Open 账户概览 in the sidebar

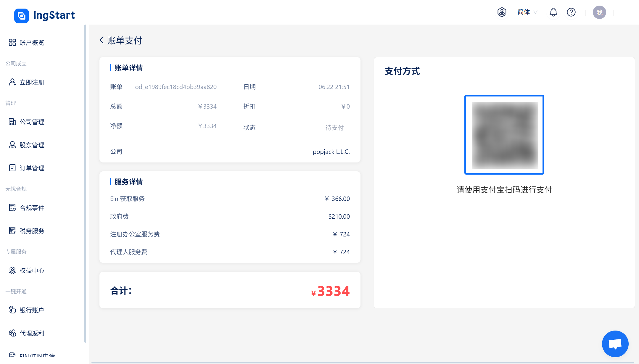[x=32, y=43]
